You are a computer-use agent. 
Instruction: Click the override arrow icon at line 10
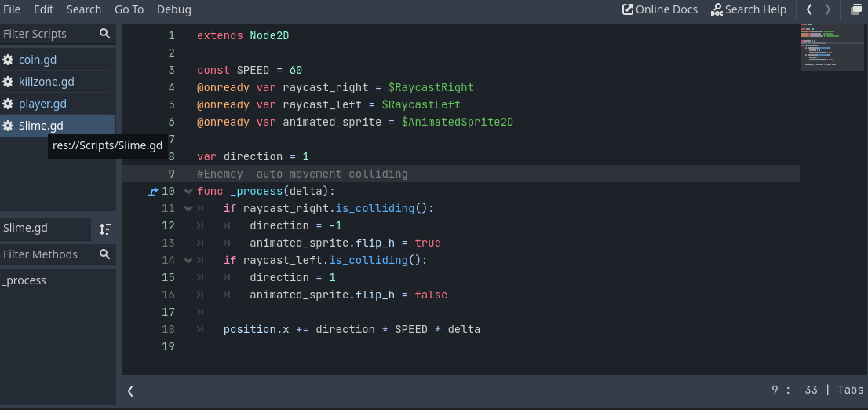(154, 192)
